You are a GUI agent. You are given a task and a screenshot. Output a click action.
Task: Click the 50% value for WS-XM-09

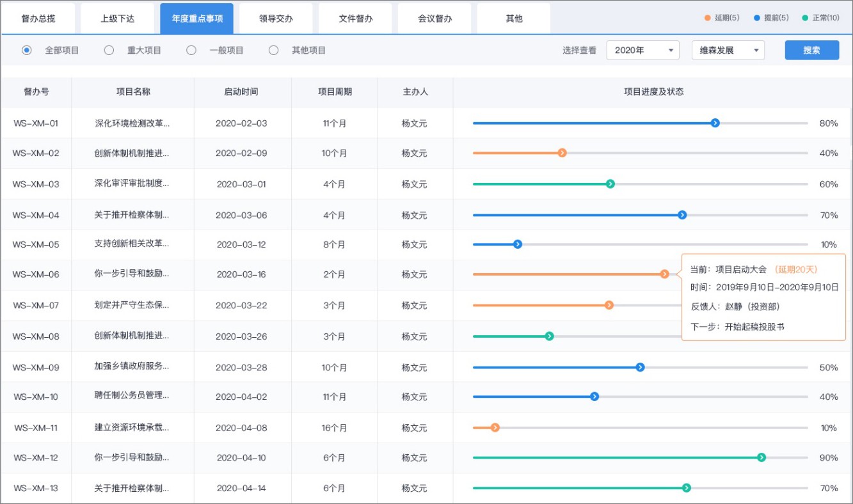(x=829, y=368)
